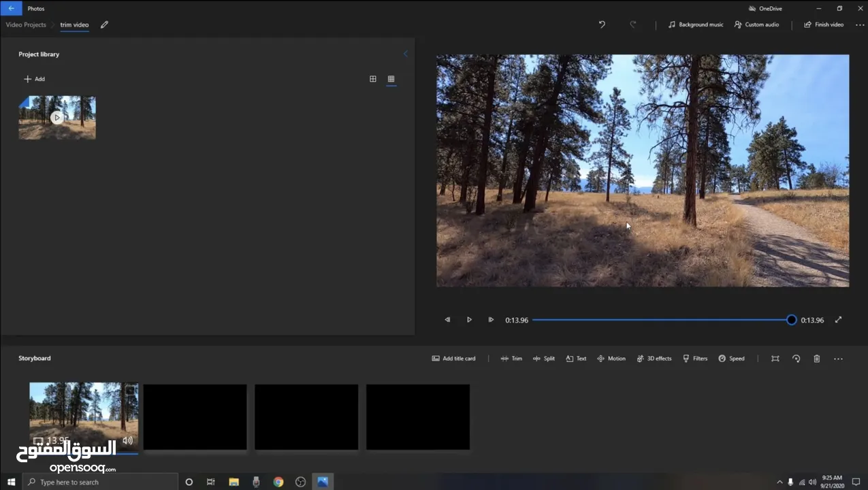Open the storyboard more options menu

(838, 359)
